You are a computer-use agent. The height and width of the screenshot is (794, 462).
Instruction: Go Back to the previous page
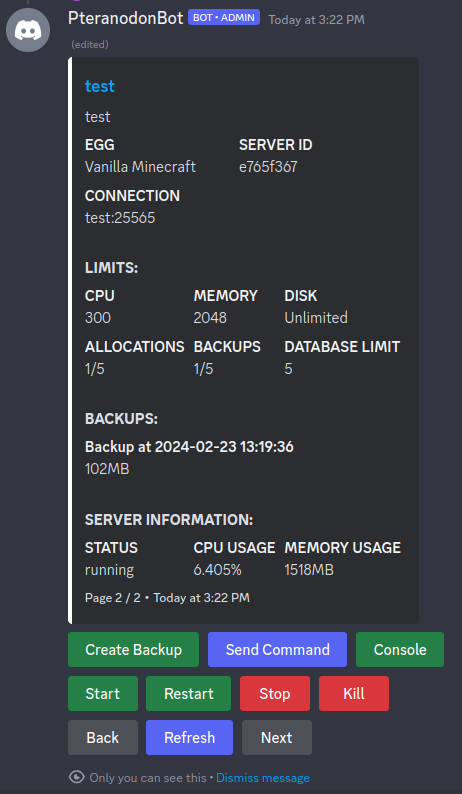103,737
